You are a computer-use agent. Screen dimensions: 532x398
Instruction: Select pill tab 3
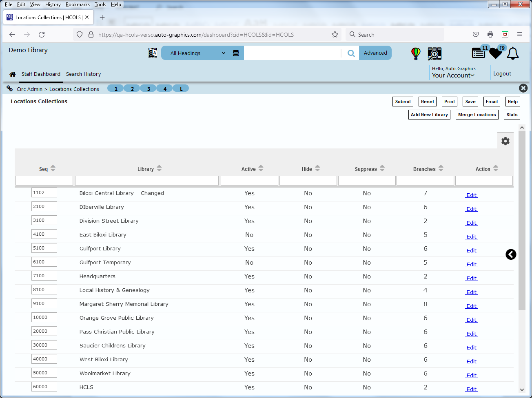149,88
